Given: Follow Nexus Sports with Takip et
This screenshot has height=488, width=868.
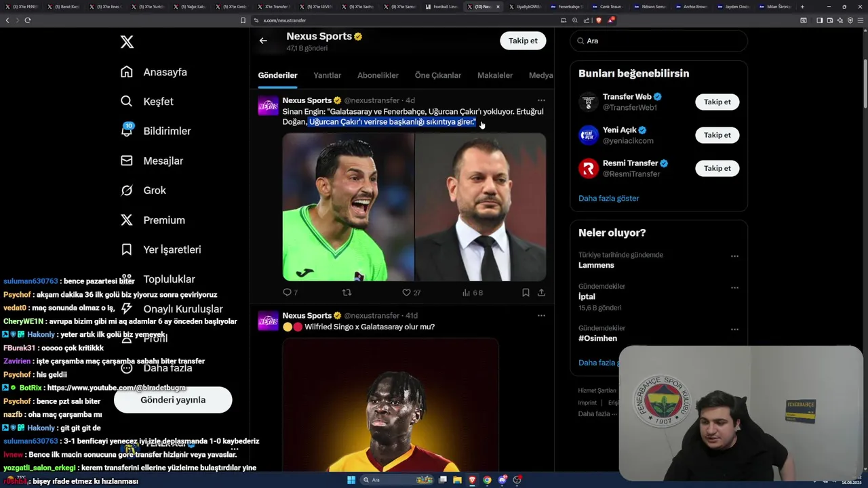Looking at the screenshot, I should point(523,41).
